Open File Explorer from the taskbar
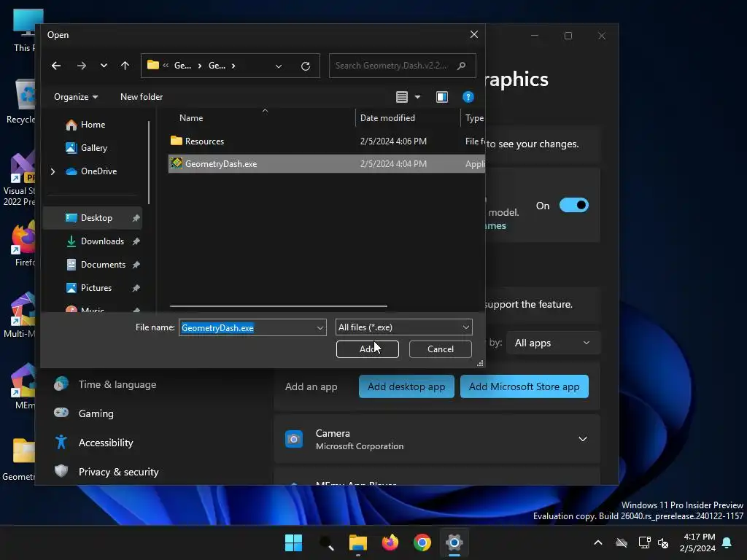The image size is (747, 560). pyautogui.click(x=357, y=542)
